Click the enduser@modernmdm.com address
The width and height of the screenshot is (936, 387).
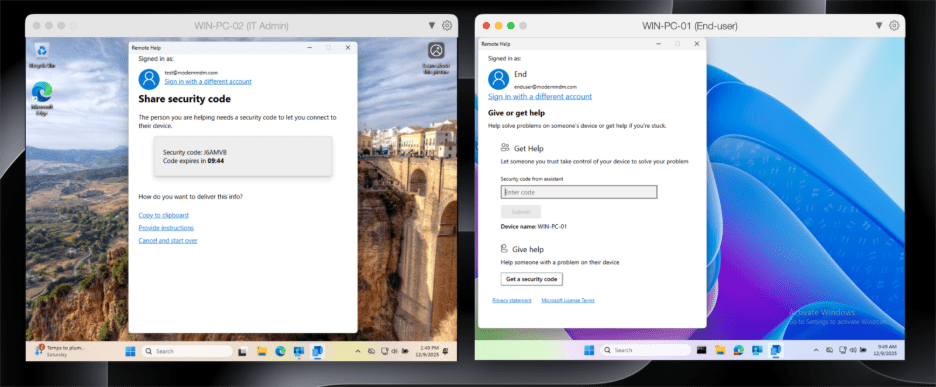point(545,87)
